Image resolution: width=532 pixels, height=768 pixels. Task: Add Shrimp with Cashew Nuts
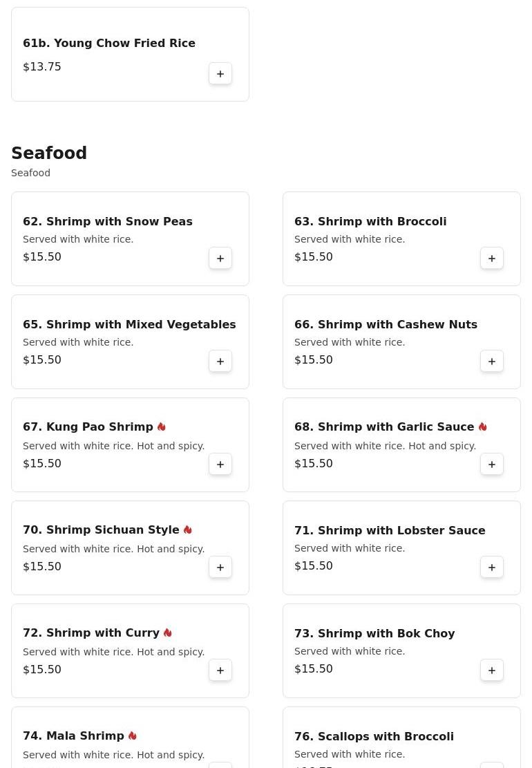tap(492, 362)
